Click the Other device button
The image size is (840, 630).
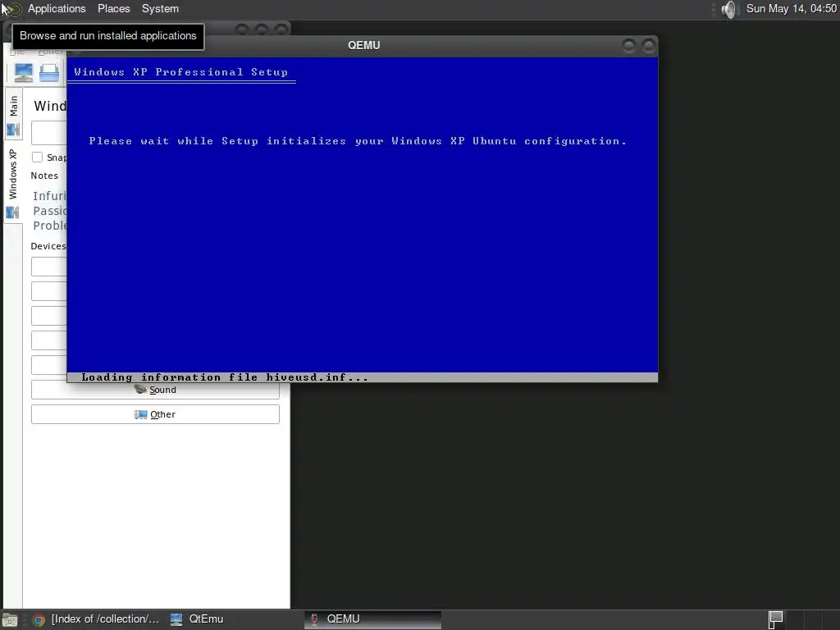coord(155,414)
